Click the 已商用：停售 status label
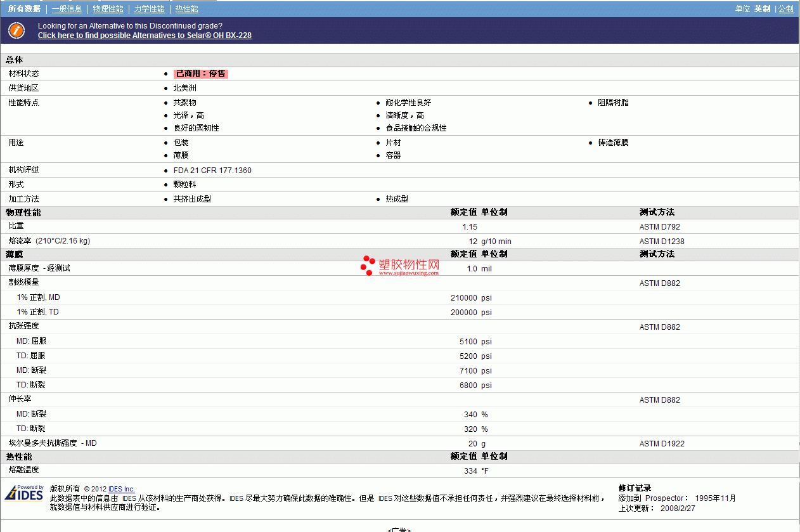The width and height of the screenshot is (800, 532). (x=201, y=74)
